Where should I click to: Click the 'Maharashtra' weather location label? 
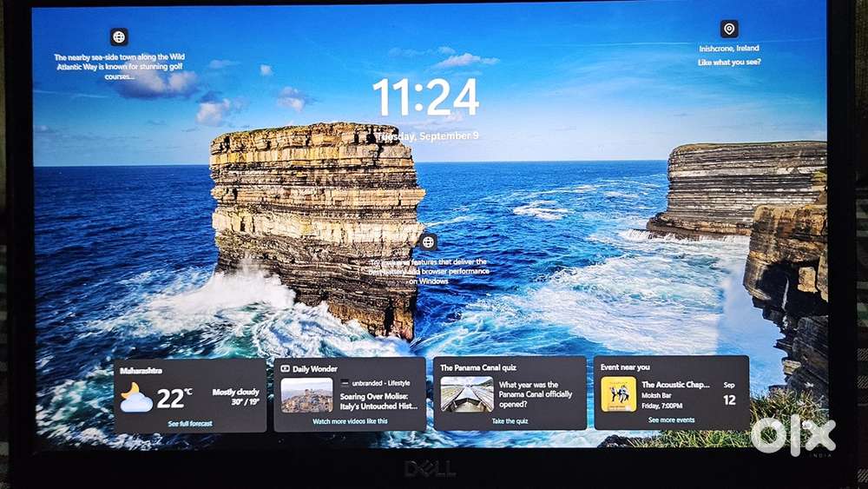(141, 371)
